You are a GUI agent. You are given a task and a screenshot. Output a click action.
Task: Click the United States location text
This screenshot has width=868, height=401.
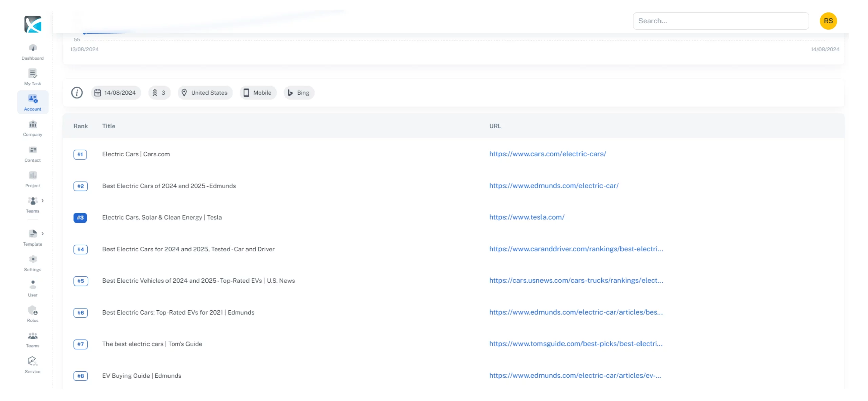click(209, 93)
